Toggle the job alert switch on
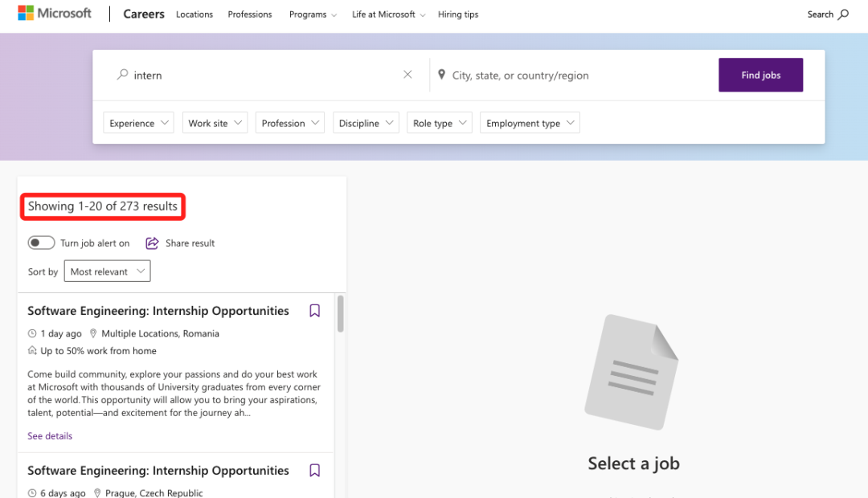868x498 pixels. coord(42,243)
